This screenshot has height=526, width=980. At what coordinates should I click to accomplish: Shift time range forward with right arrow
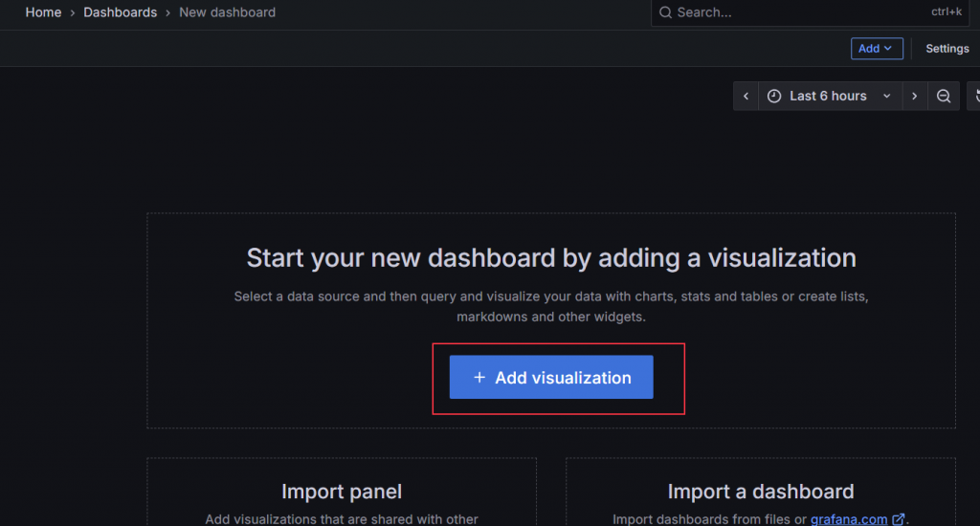click(915, 97)
